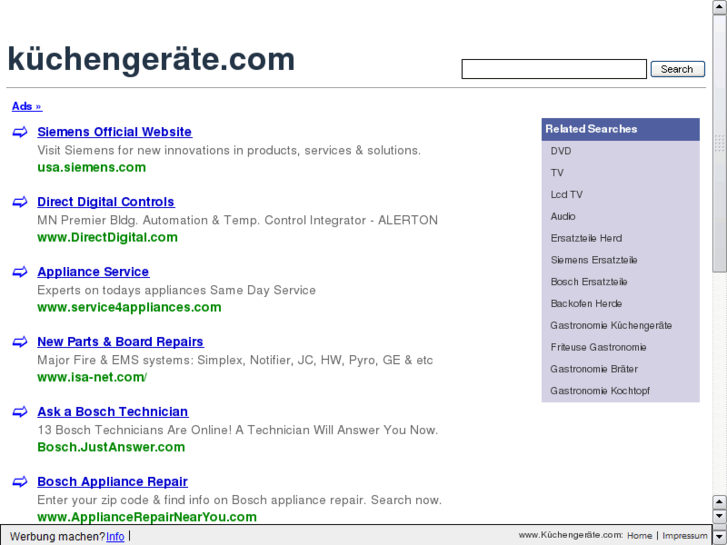Select TV in Related Searches
The image size is (727, 545).
(x=557, y=173)
